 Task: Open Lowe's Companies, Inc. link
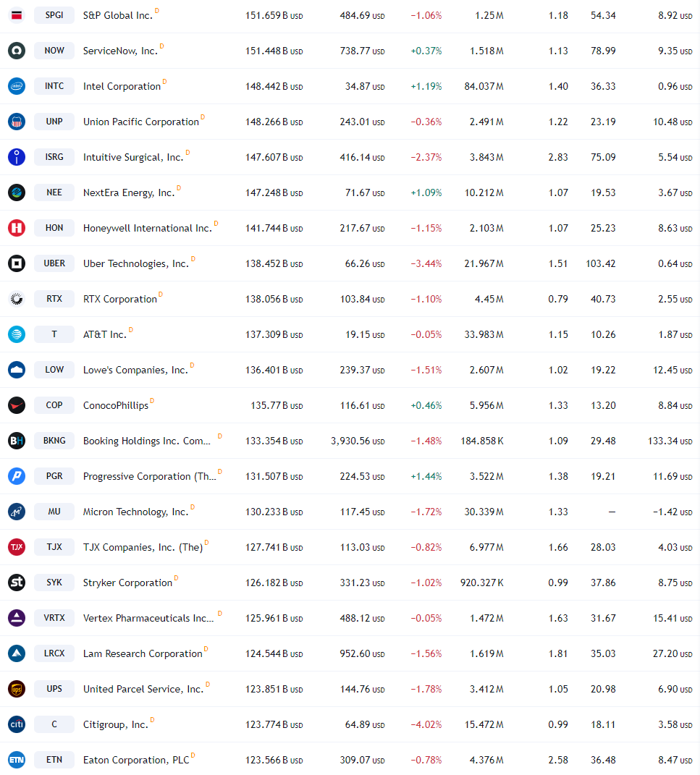point(135,370)
